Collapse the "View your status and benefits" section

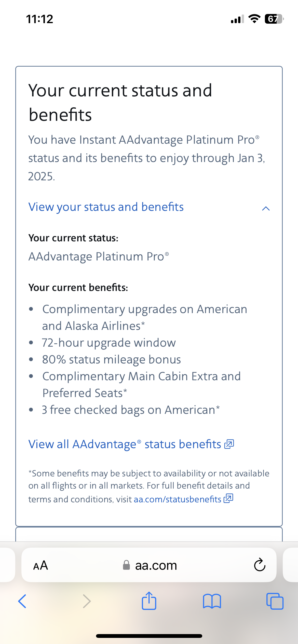[106, 207]
